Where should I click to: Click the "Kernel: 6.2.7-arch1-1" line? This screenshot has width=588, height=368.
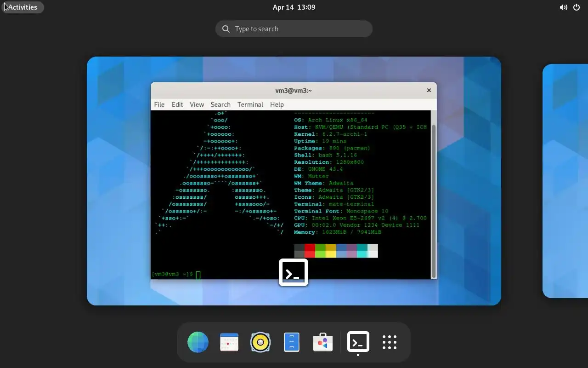pyautogui.click(x=331, y=134)
